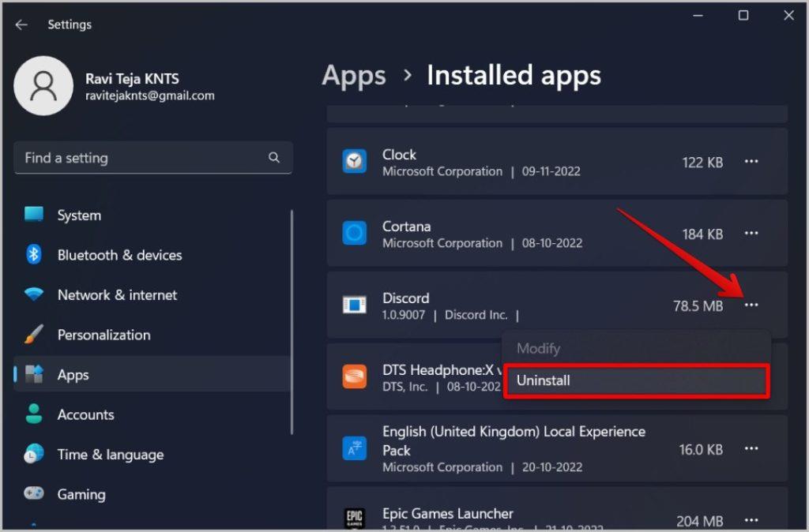Click the Clock app name
Image resolution: width=809 pixels, height=532 pixels.
point(399,154)
